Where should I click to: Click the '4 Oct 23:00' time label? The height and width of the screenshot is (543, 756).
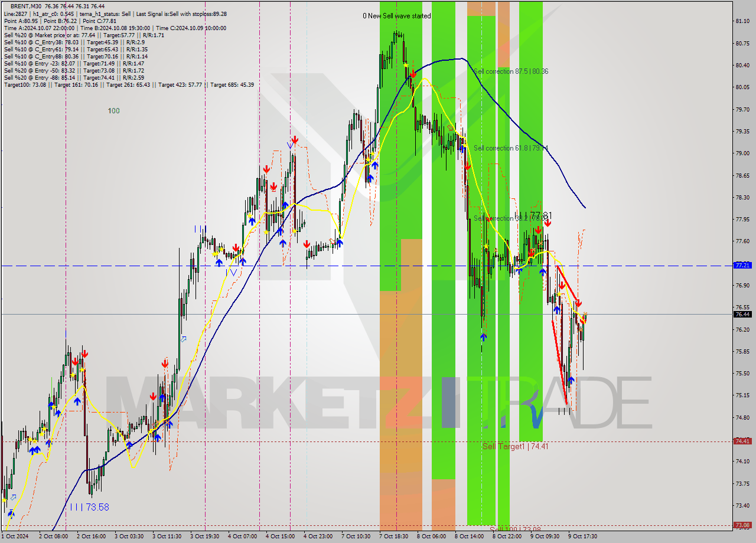pos(318,537)
